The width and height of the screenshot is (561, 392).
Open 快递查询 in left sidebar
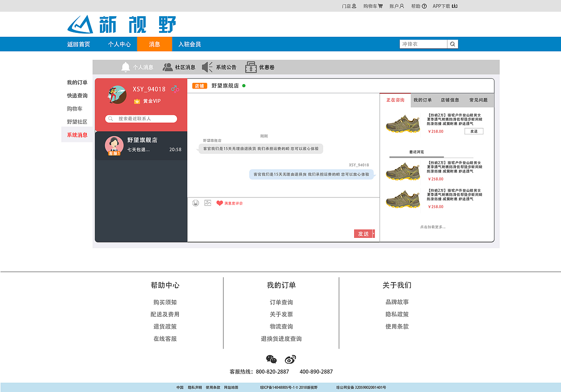point(77,95)
